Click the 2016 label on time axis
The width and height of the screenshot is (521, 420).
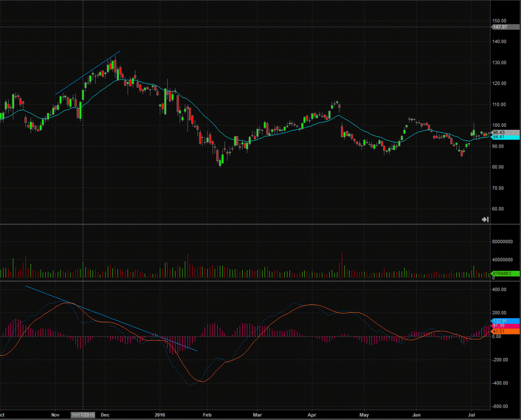[160, 415]
